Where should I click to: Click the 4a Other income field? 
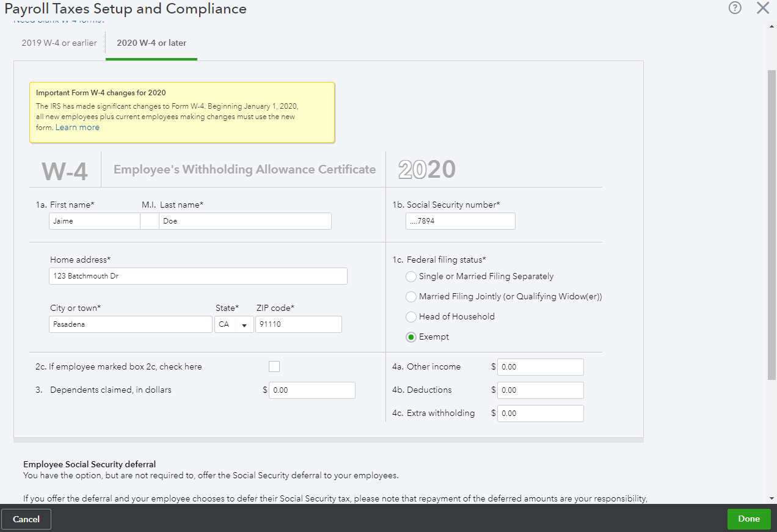click(541, 367)
